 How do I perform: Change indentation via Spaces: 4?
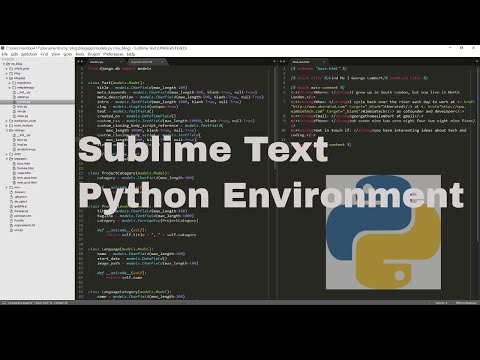point(441,303)
